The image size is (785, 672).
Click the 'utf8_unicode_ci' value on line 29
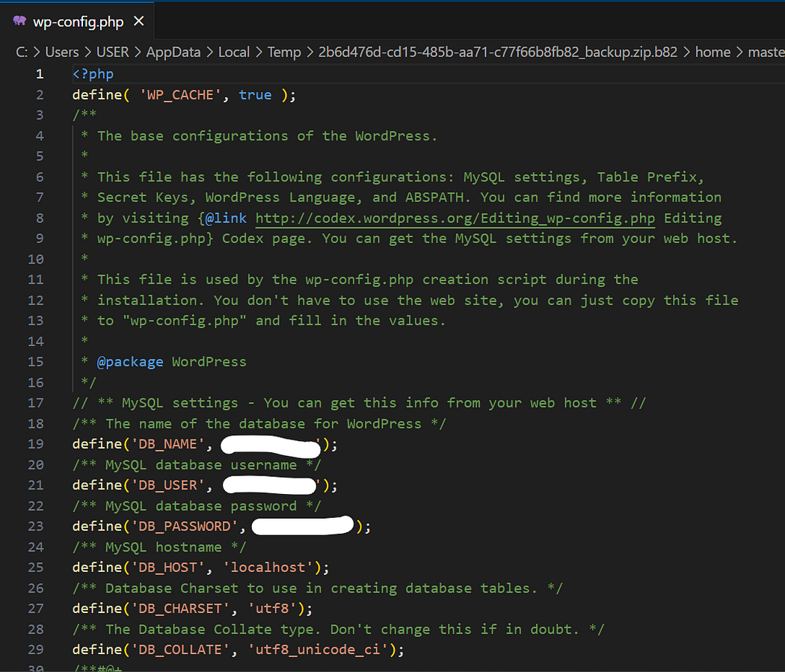(318, 649)
